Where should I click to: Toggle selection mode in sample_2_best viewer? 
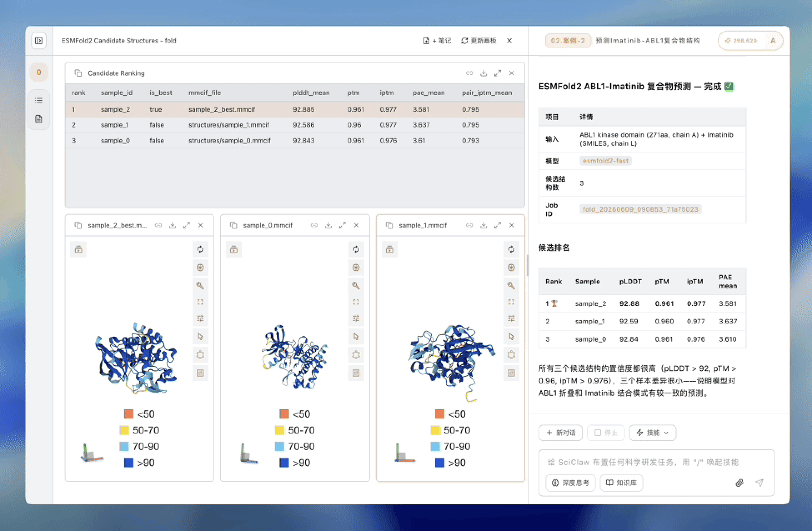[200, 336]
